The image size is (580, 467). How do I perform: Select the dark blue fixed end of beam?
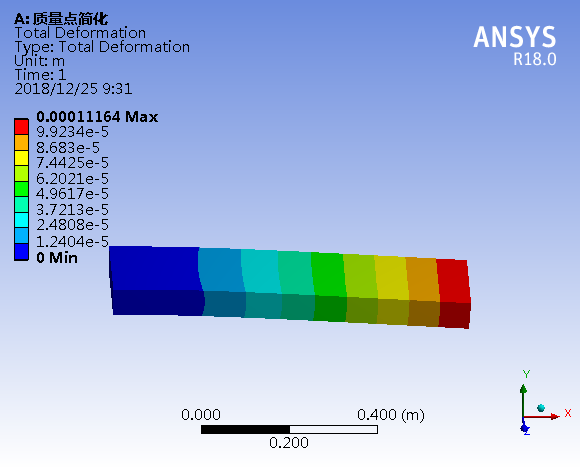[155, 280]
